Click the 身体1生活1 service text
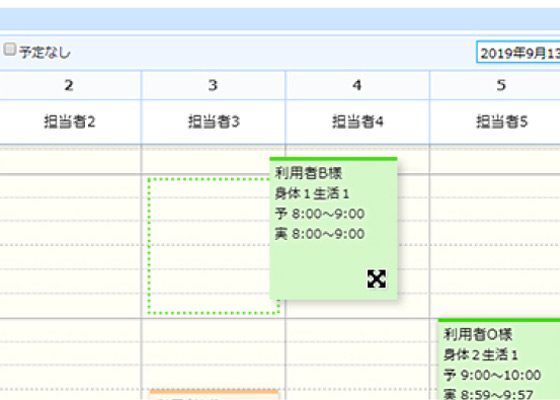Screen dimensions: 560x400 click(311, 194)
